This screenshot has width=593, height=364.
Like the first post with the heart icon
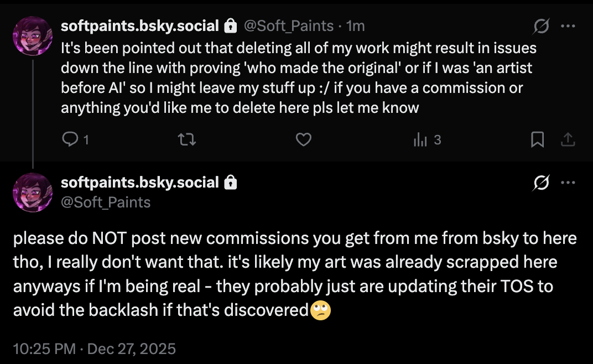pos(303,140)
